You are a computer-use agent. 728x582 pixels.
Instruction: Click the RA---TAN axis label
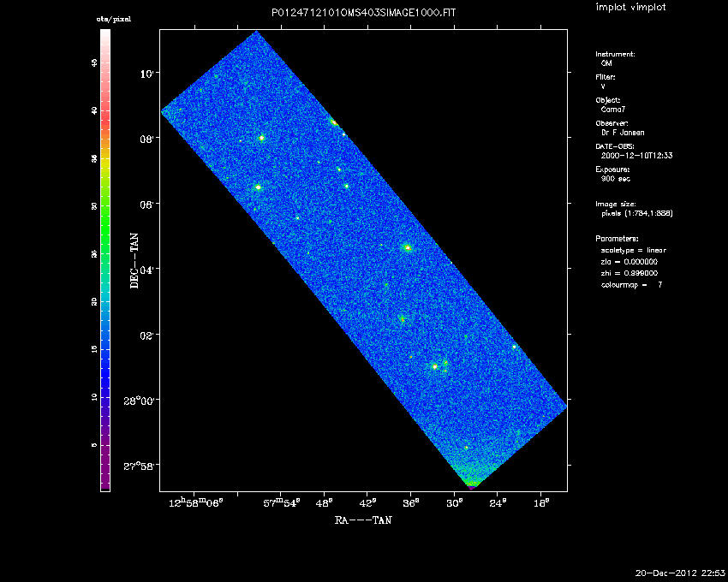click(x=363, y=520)
